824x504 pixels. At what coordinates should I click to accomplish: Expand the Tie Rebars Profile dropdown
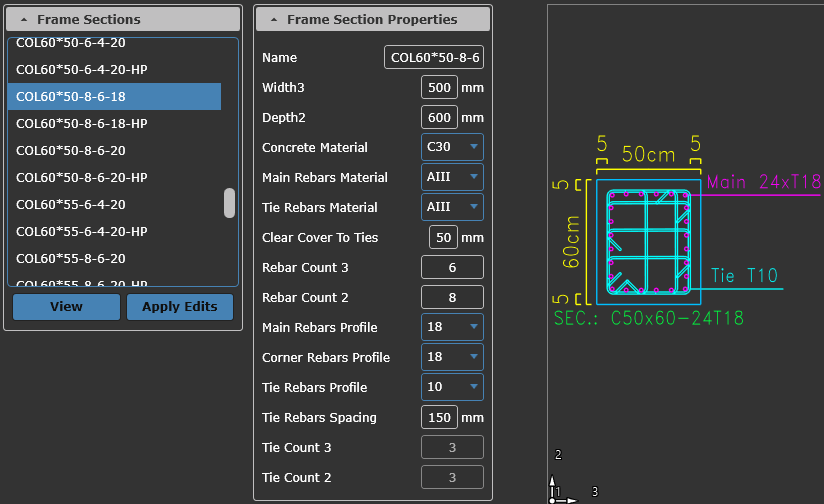(453, 387)
